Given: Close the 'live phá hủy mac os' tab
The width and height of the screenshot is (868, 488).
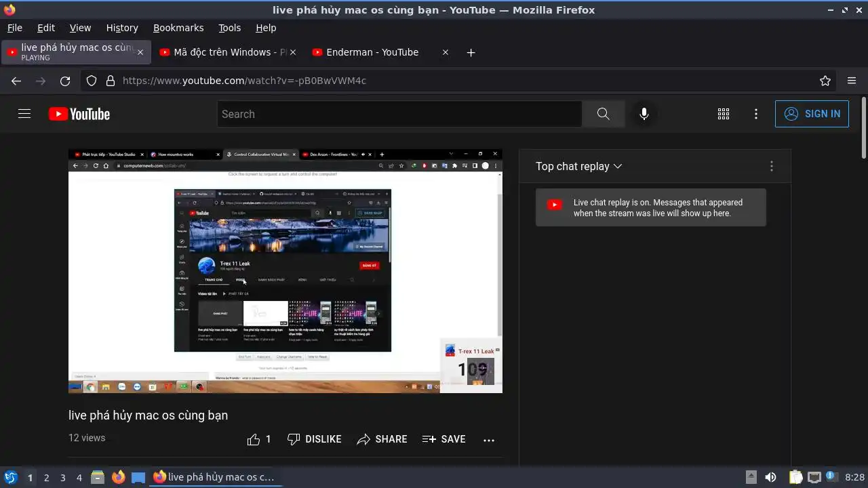Looking at the screenshot, I should pyautogui.click(x=140, y=52).
